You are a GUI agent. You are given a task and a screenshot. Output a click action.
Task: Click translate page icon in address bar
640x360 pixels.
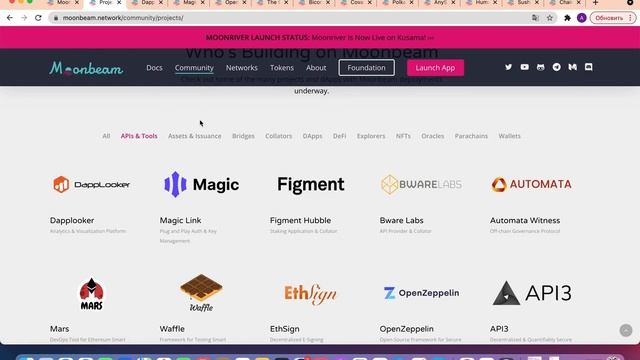click(535, 18)
